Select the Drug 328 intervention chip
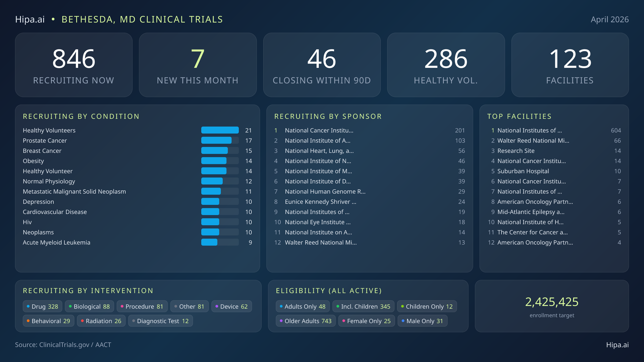Viewport: 644px width, 362px height. click(42, 306)
